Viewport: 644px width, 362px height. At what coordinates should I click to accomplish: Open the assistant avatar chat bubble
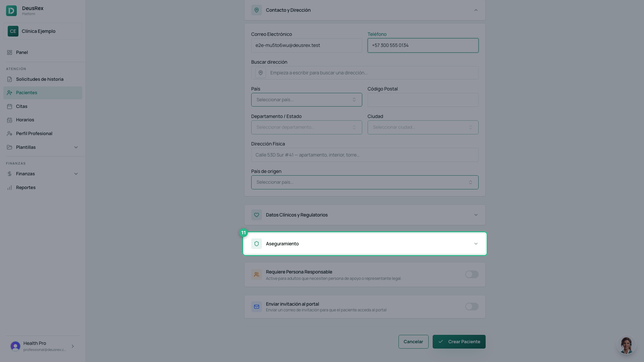(626, 345)
